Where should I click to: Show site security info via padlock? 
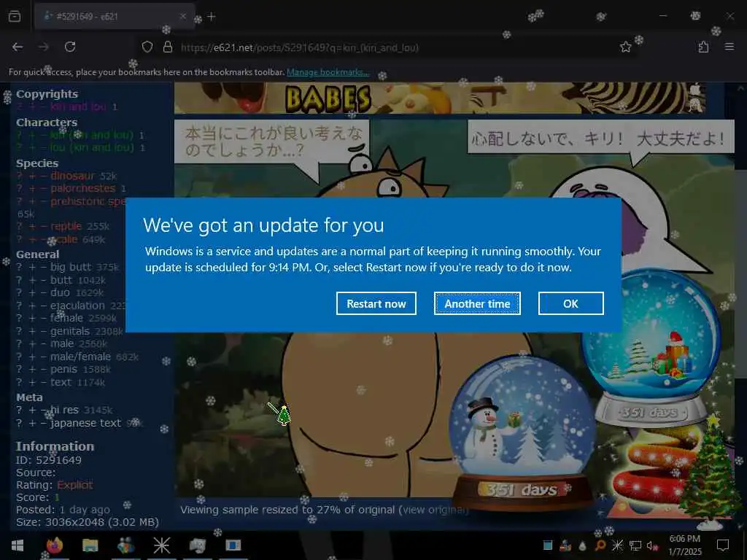(x=167, y=47)
